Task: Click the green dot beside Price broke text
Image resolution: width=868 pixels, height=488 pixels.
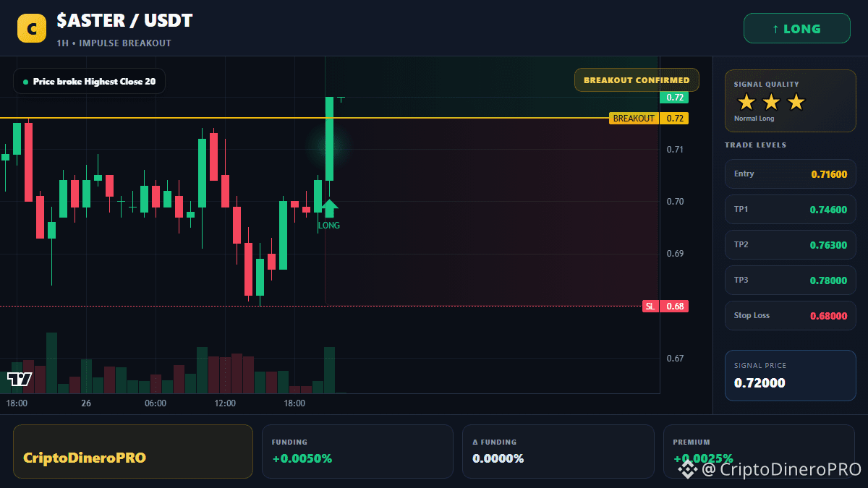Action: 25,82
